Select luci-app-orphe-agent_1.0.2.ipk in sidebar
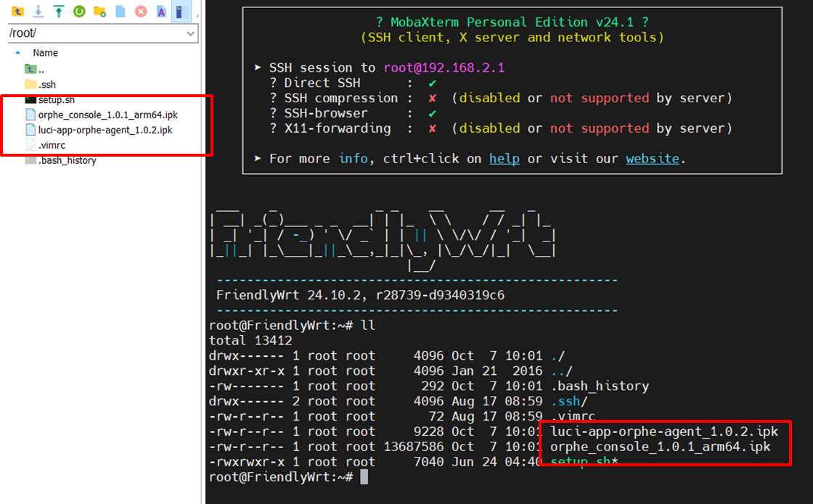Screen dimensions: 813x504 (105, 130)
